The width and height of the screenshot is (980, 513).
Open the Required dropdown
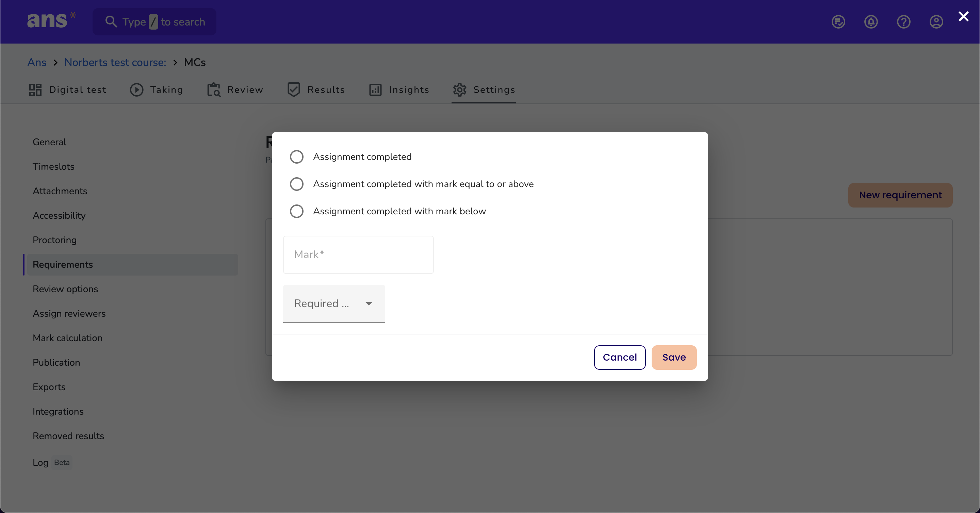(x=334, y=303)
